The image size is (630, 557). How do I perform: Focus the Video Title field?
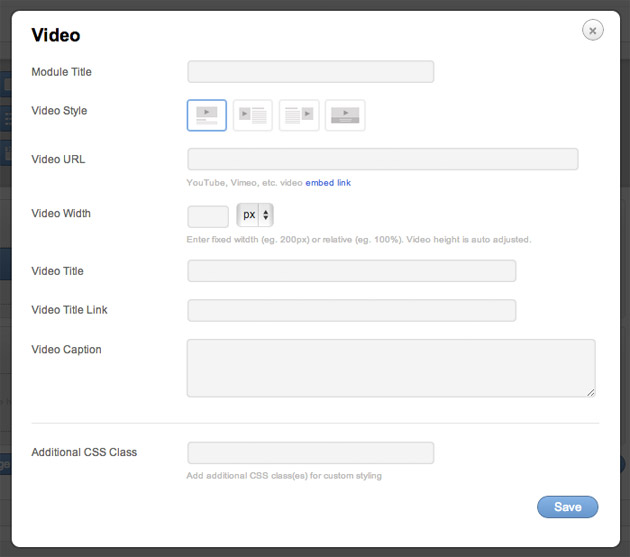click(352, 271)
